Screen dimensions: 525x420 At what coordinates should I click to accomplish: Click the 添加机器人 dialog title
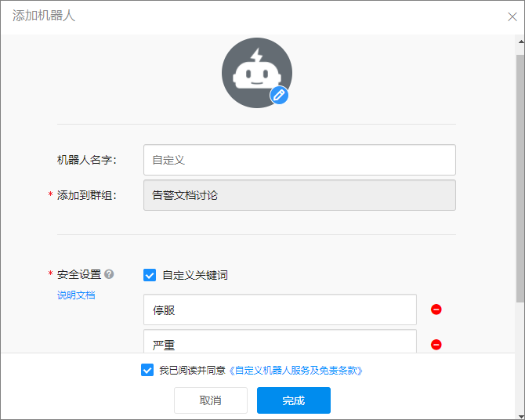pyautogui.click(x=44, y=16)
